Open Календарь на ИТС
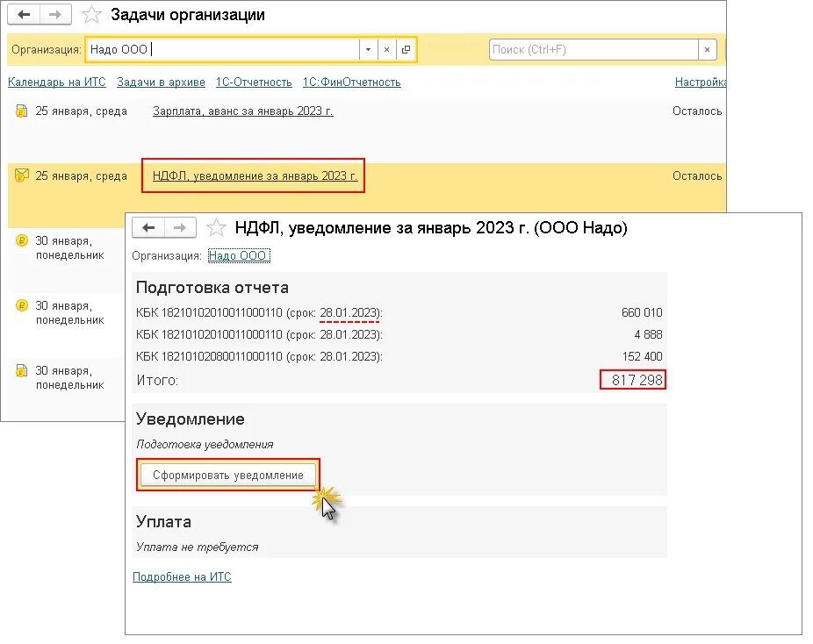 pyautogui.click(x=56, y=82)
